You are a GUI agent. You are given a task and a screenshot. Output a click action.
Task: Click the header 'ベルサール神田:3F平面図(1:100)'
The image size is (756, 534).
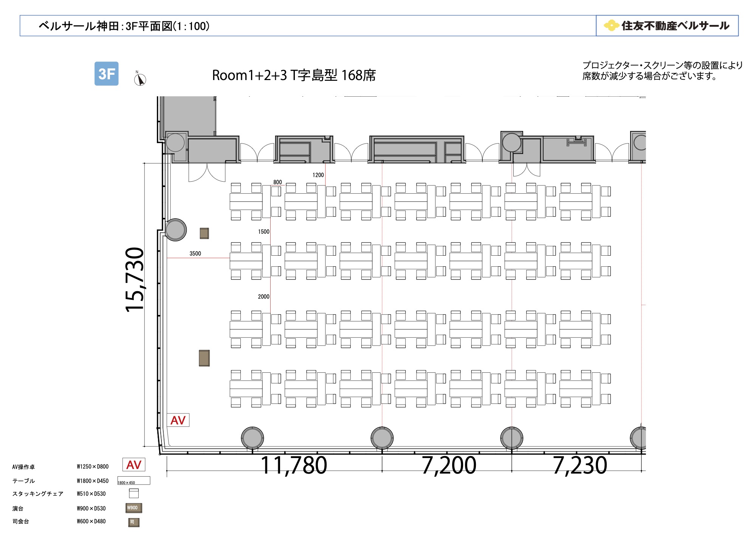coord(124,26)
